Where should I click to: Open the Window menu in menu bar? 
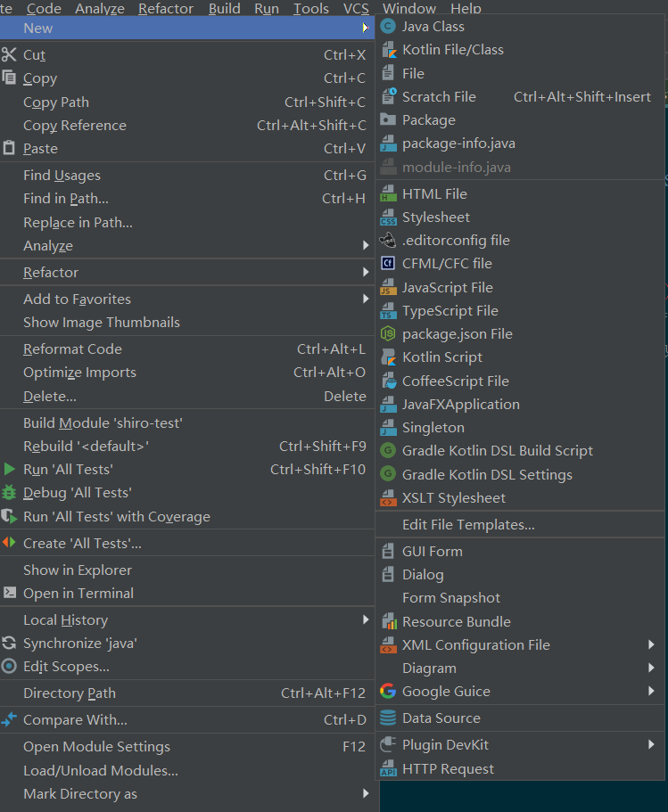[x=409, y=8]
